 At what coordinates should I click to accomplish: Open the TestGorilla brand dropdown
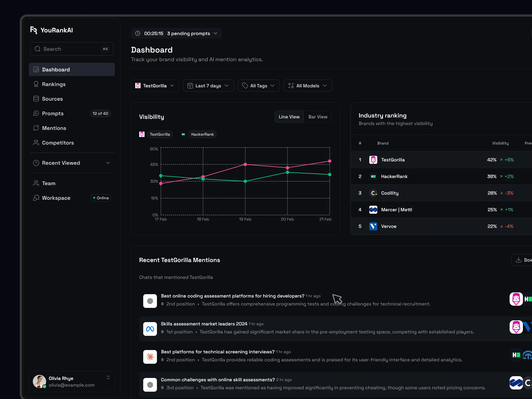(155, 86)
